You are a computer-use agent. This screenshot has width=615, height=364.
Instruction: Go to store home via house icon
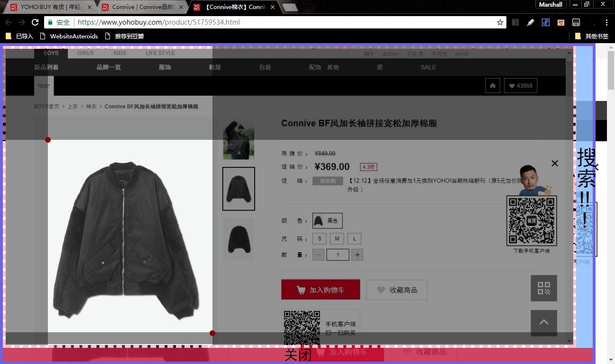coord(493,86)
